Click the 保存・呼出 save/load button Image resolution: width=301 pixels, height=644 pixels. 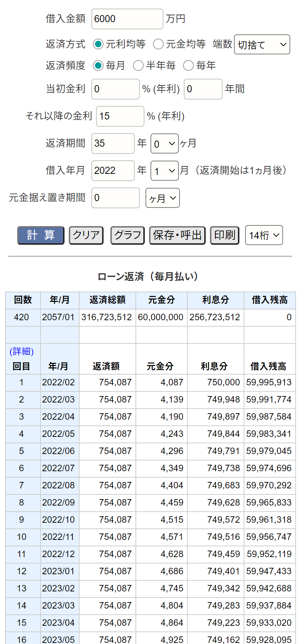[x=177, y=235]
